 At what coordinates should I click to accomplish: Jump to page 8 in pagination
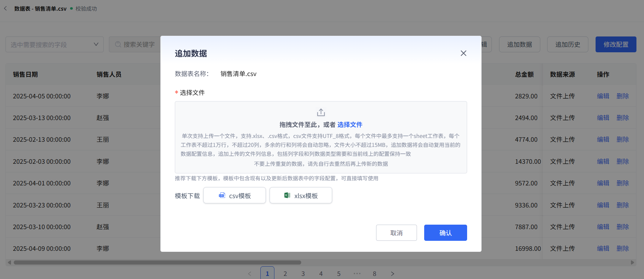[x=374, y=274]
